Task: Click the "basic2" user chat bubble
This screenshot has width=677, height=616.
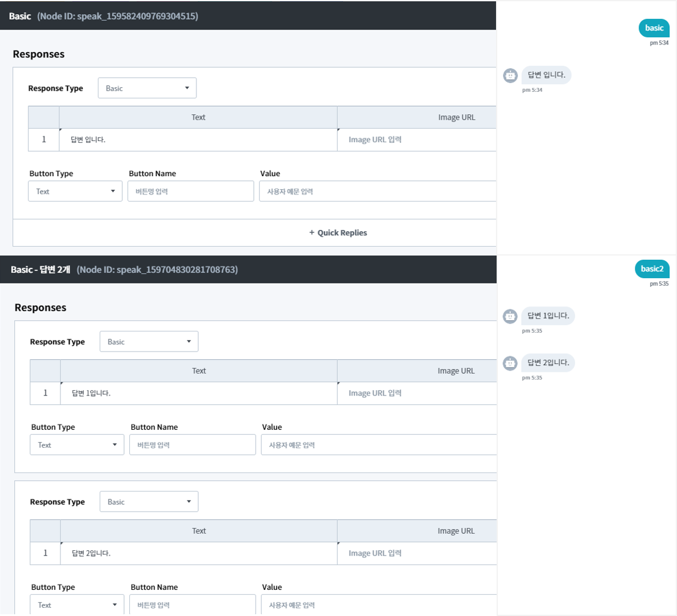Action: pyautogui.click(x=651, y=269)
